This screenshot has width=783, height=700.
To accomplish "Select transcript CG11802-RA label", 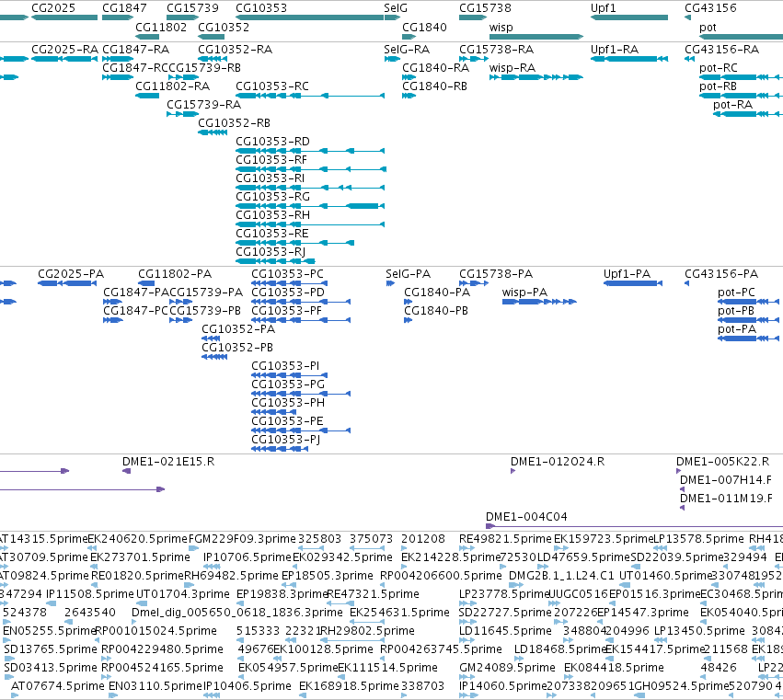I will coord(172,86).
